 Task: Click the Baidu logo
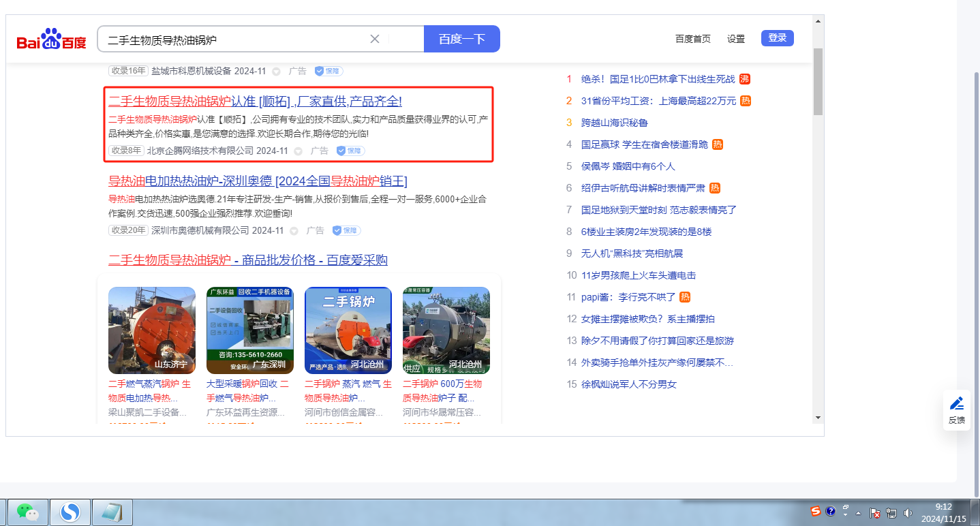pos(51,40)
